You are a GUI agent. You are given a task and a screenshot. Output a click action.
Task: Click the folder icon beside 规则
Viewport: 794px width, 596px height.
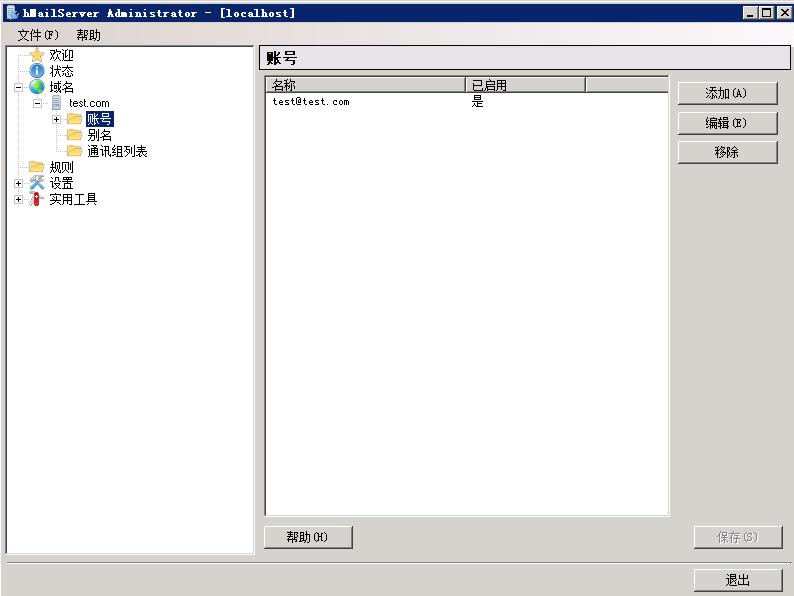36,167
